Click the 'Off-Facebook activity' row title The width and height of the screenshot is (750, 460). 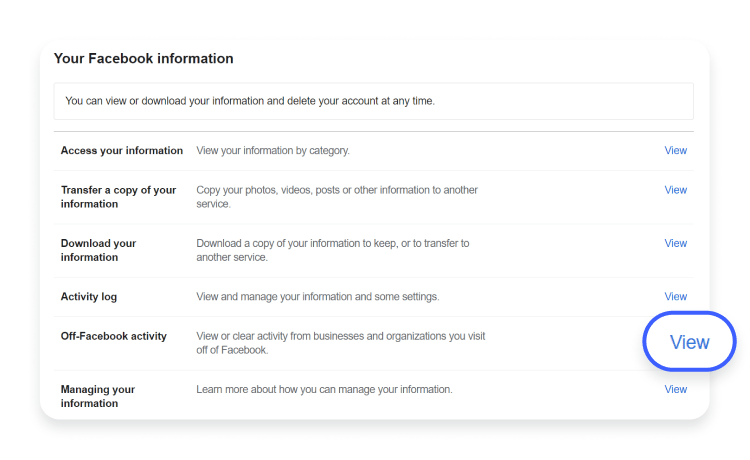tap(113, 336)
